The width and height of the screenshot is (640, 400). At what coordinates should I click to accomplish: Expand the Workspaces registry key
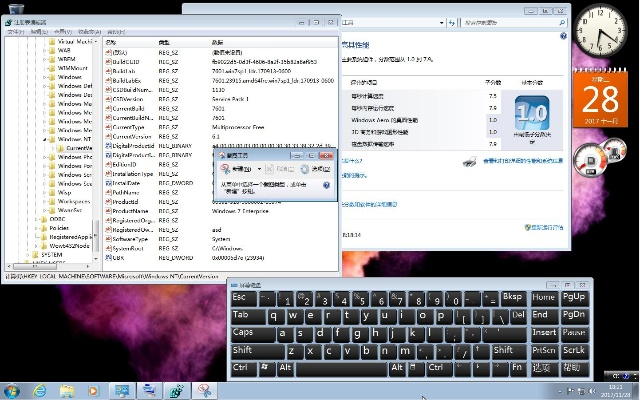tap(44, 201)
